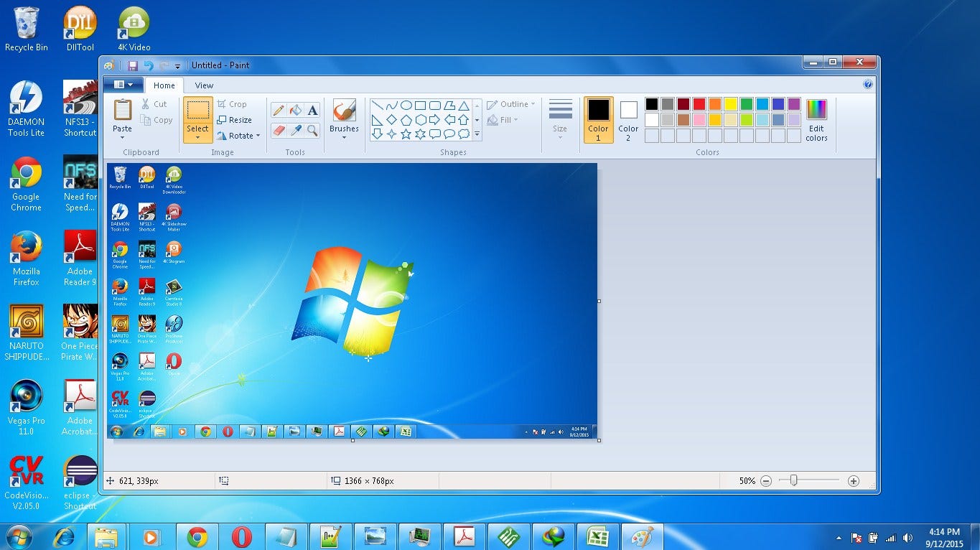Viewport: 980px width, 550px height.
Task: Pick the red color swatch
Action: 699,104
